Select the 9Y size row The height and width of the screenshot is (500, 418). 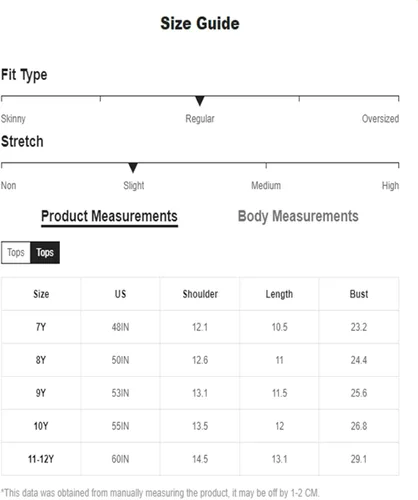[200, 393]
